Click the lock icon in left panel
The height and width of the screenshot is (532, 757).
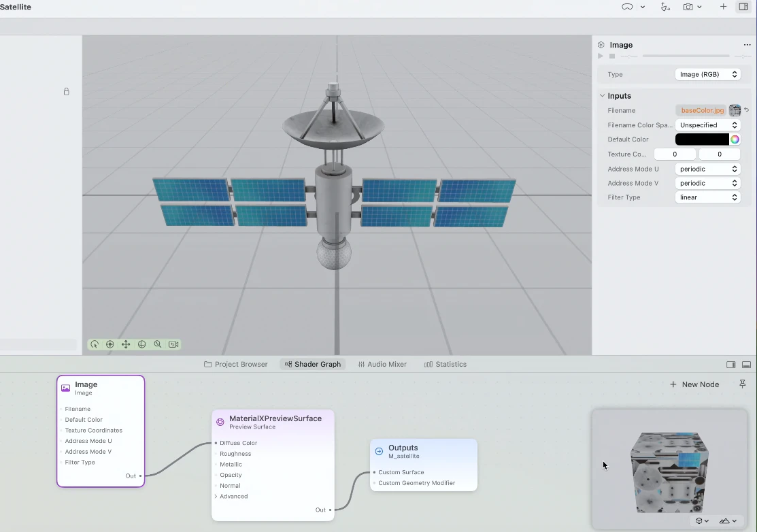coord(66,91)
